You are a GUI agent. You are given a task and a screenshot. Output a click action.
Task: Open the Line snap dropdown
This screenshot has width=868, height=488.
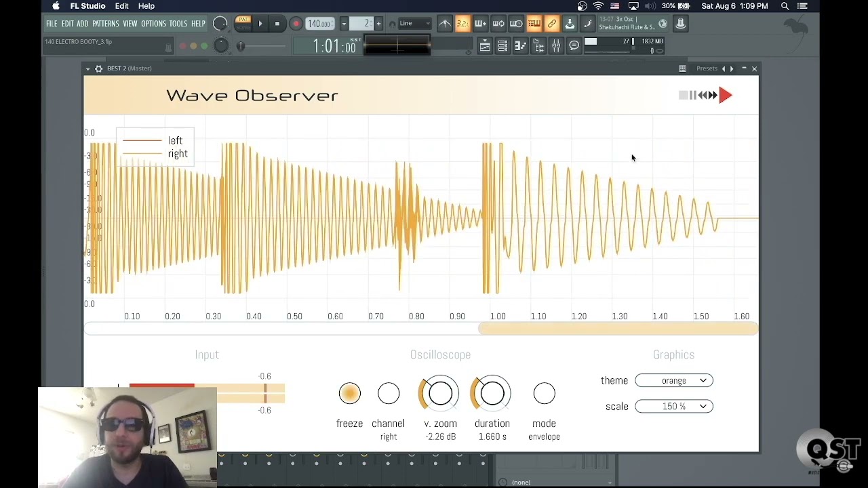[414, 24]
